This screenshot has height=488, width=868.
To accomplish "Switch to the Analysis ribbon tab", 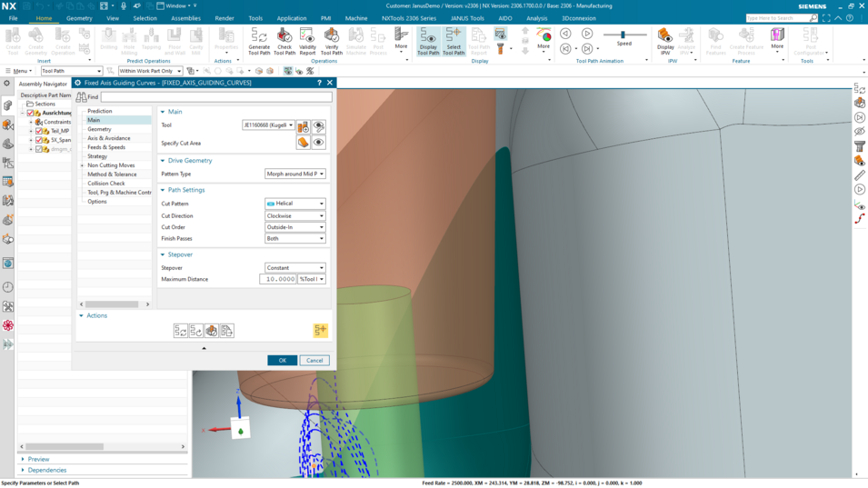I will tap(536, 18).
